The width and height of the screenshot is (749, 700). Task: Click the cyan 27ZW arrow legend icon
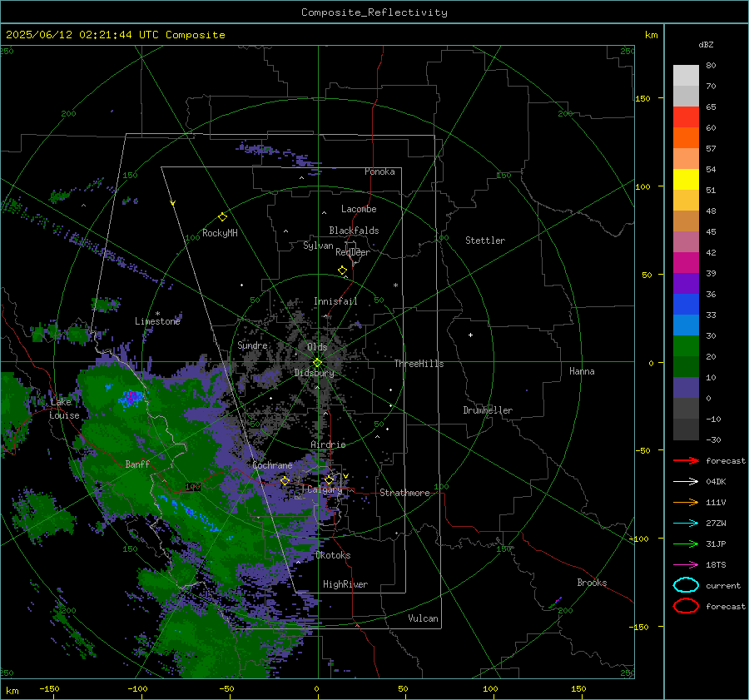pyautogui.click(x=686, y=524)
